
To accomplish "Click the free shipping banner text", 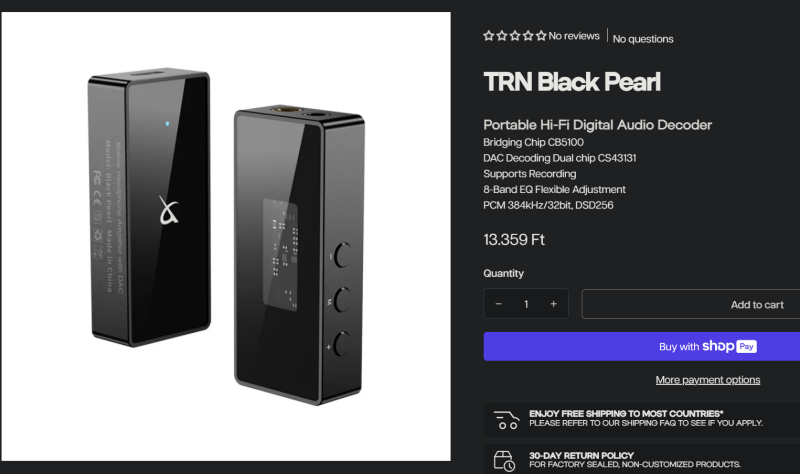I will (646, 418).
